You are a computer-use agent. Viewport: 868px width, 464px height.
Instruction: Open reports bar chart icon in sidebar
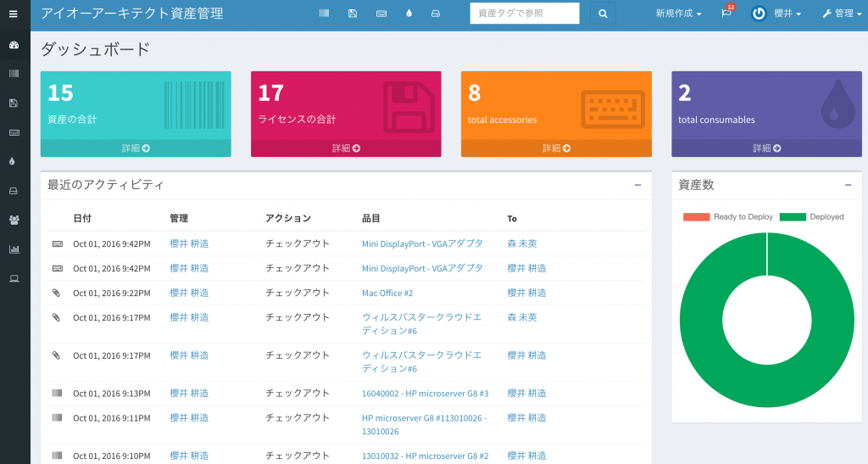coord(14,249)
